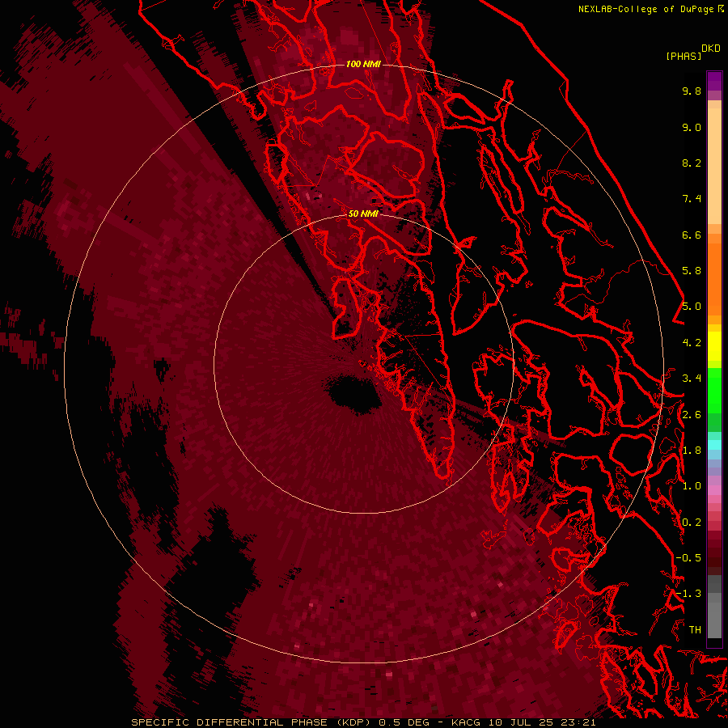Pick the yellow color bar segment

(x=714, y=346)
